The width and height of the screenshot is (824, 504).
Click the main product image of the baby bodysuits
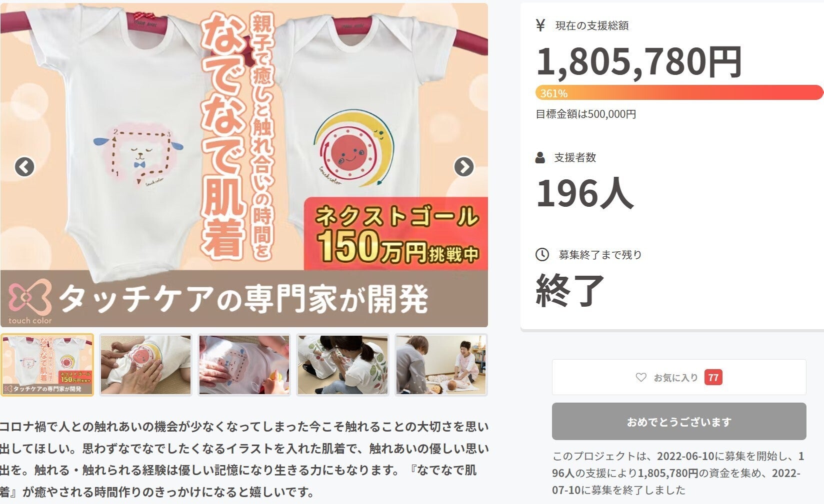(x=244, y=165)
